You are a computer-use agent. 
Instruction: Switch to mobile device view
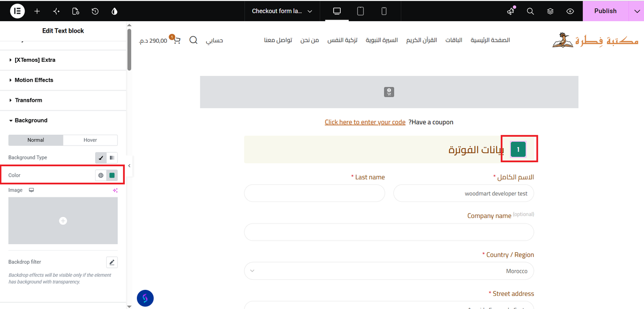(384, 11)
